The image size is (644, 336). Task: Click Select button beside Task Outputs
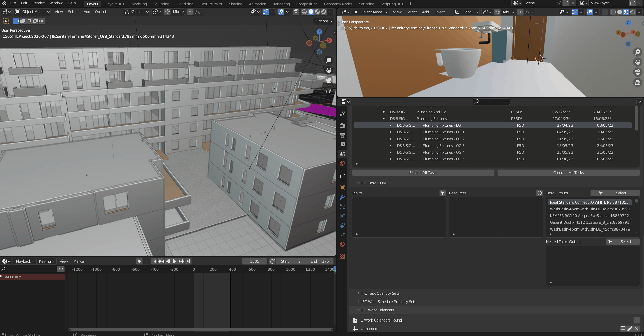pos(618,193)
